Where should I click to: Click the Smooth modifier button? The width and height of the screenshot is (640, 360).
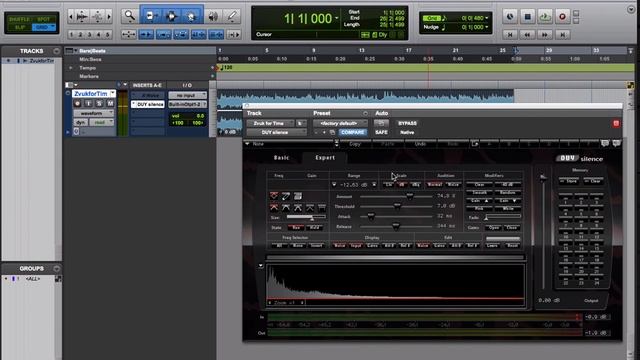[480, 192]
